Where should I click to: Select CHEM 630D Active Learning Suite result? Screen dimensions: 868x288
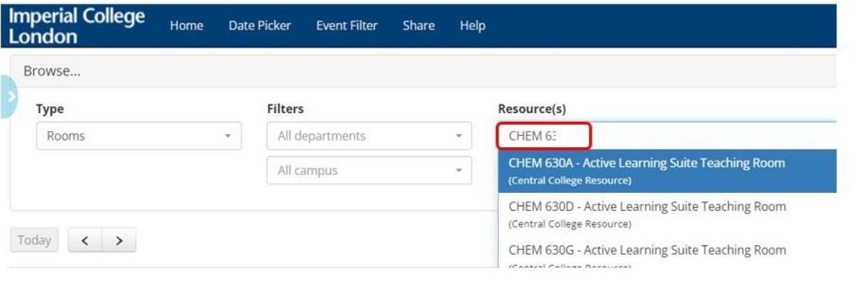(667, 214)
